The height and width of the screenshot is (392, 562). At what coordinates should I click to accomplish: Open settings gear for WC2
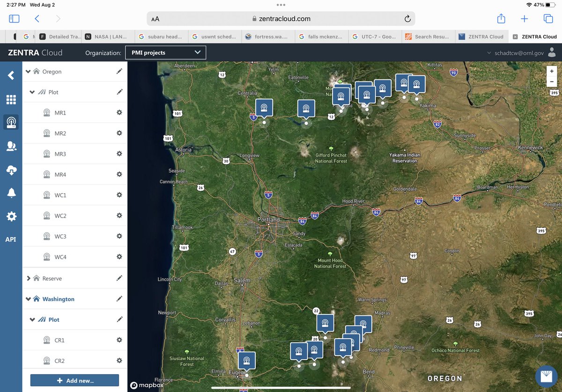pyautogui.click(x=119, y=216)
